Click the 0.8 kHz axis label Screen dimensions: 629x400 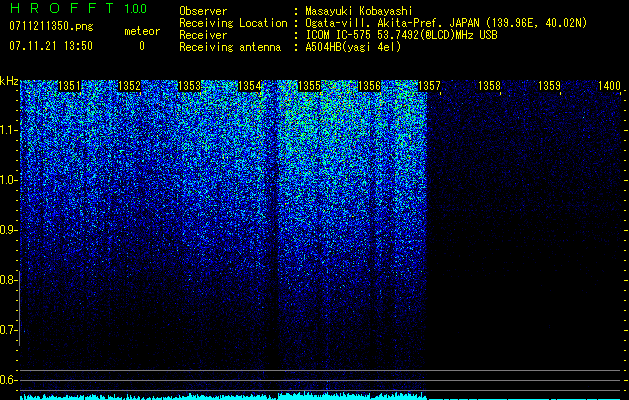pos(8,280)
